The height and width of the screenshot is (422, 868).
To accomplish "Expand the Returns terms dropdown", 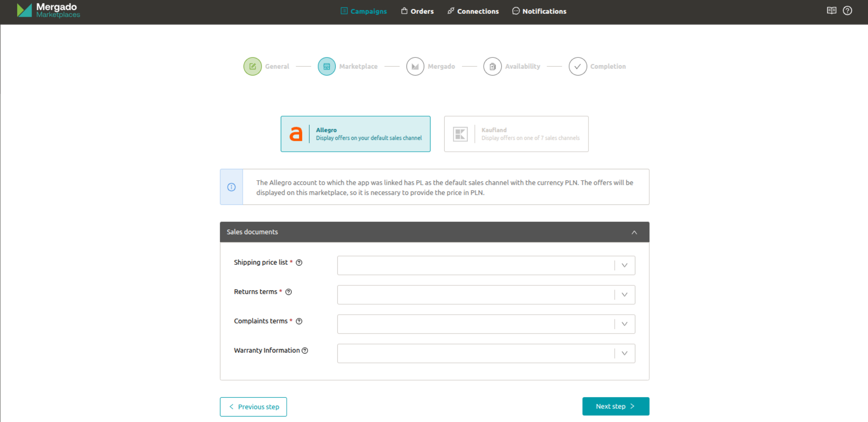I will point(486,295).
